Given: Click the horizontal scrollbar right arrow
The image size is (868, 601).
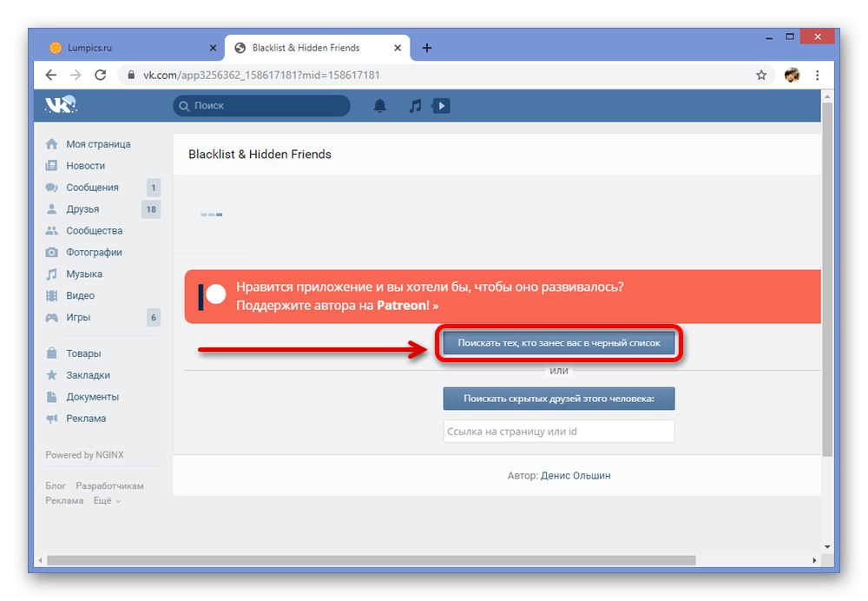Looking at the screenshot, I should pos(814,560).
